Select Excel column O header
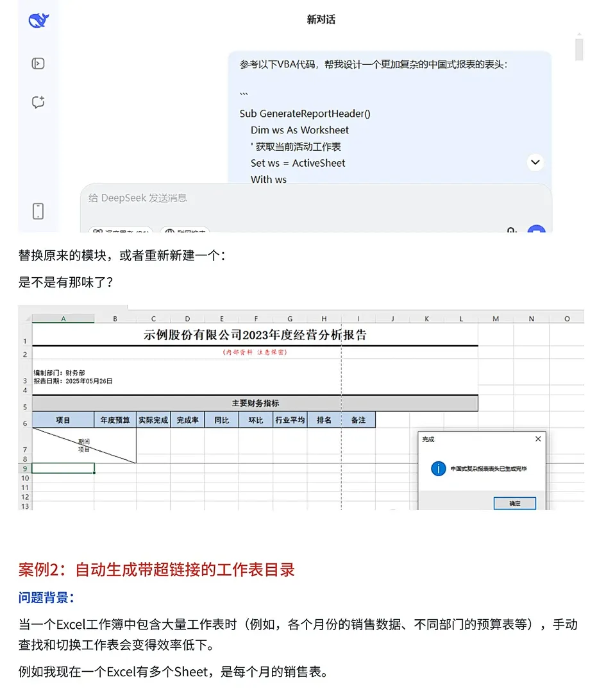606x700 pixels. click(567, 319)
